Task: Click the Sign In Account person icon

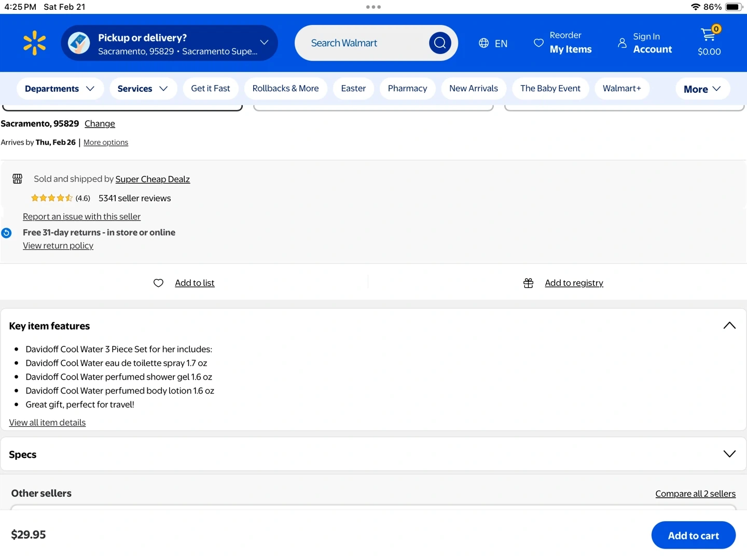Action: point(622,43)
